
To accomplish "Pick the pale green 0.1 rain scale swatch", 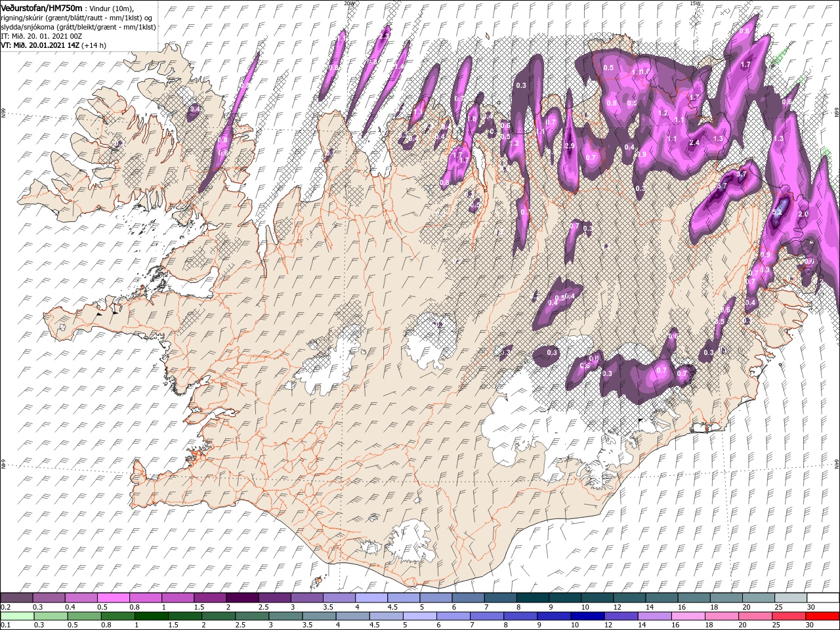I will pyautogui.click(x=17, y=616).
